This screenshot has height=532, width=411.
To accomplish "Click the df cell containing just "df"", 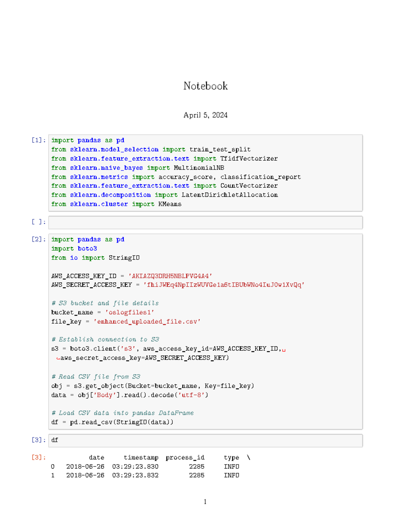I will (x=54, y=441).
